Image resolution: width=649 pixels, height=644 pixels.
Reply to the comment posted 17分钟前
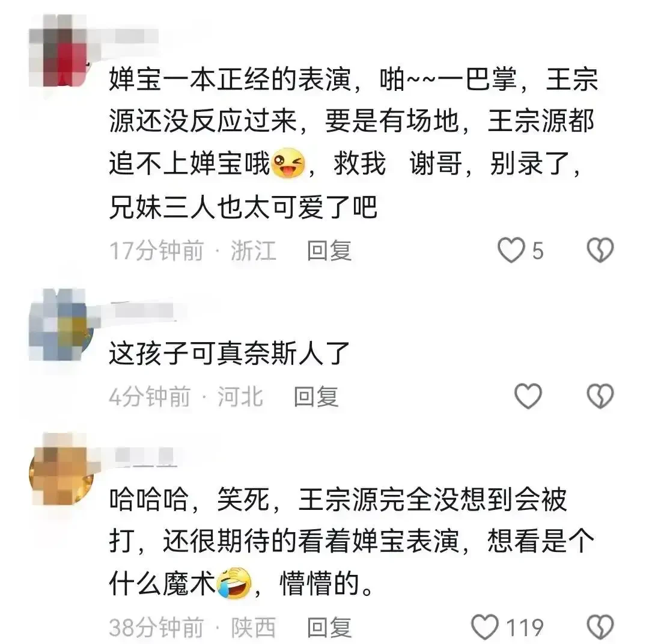[329, 251]
